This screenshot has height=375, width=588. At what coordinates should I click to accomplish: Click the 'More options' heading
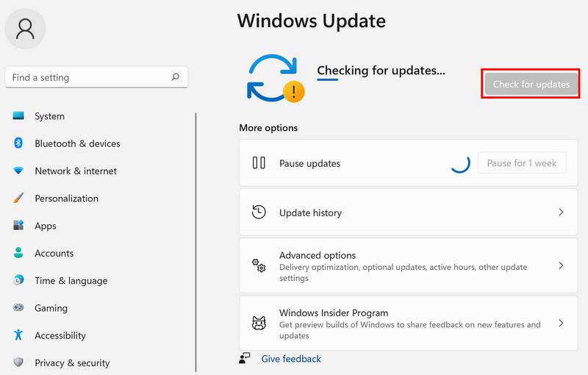coord(268,128)
